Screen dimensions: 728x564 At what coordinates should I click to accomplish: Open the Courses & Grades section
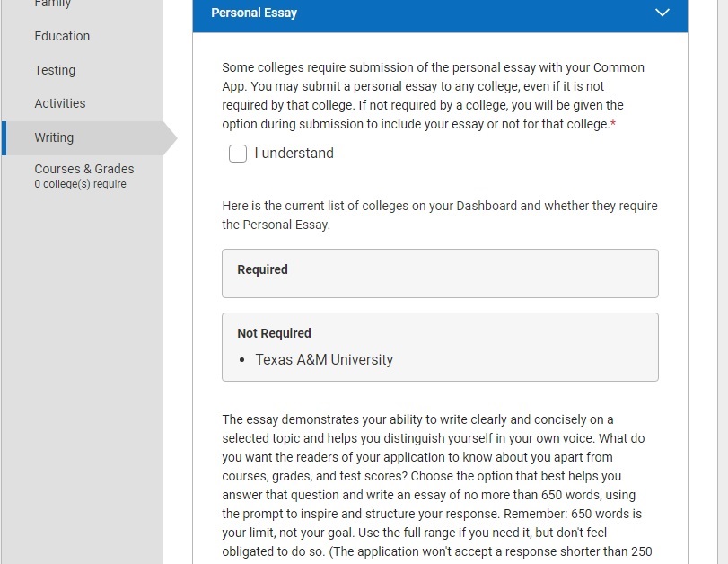point(83,169)
